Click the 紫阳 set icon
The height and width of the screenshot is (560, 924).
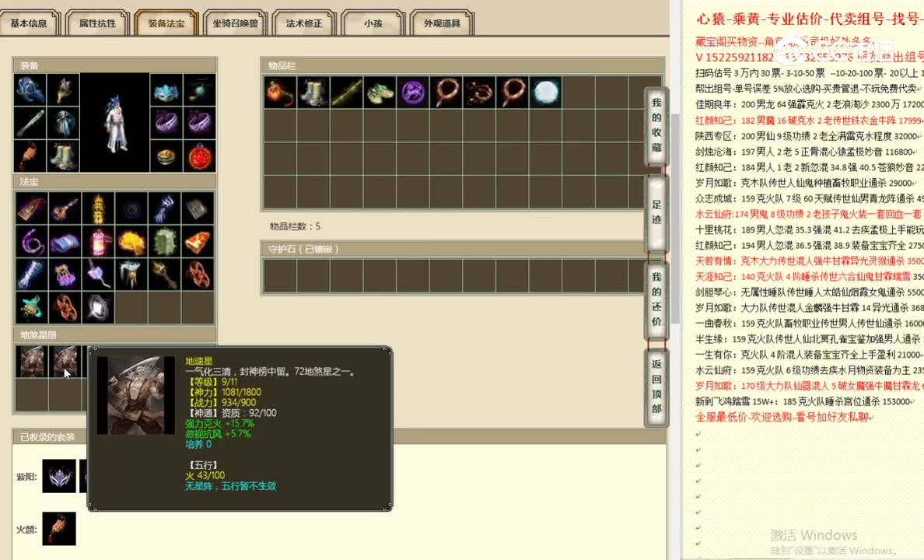click(x=59, y=476)
